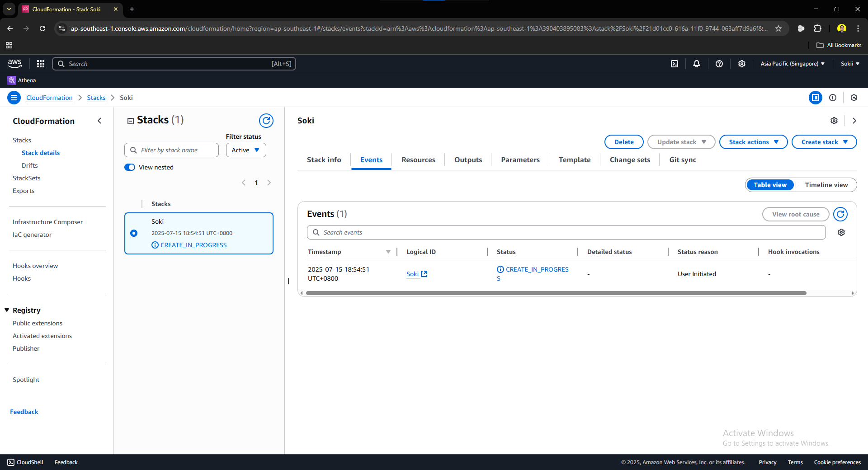Go to next page of stacks
The height and width of the screenshot is (470, 868).
[x=269, y=183]
